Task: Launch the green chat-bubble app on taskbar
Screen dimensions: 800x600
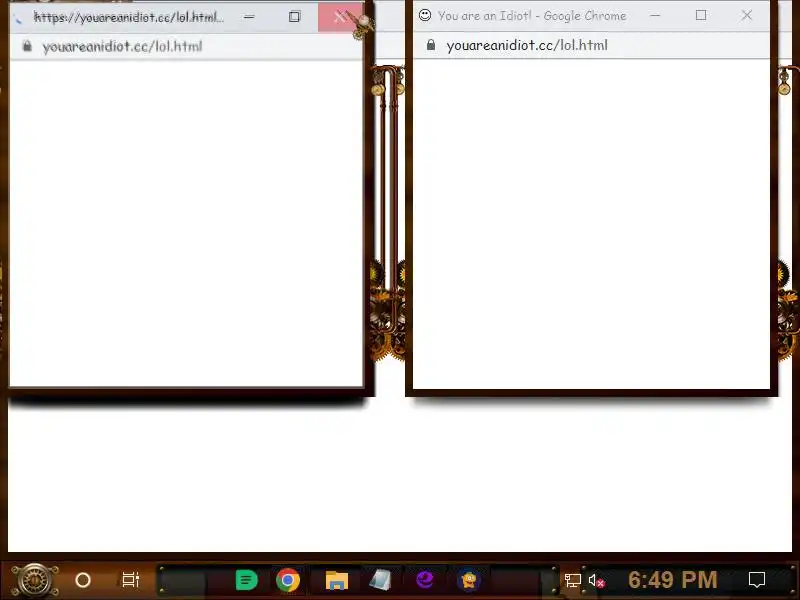Action: (x=246, y=580)
